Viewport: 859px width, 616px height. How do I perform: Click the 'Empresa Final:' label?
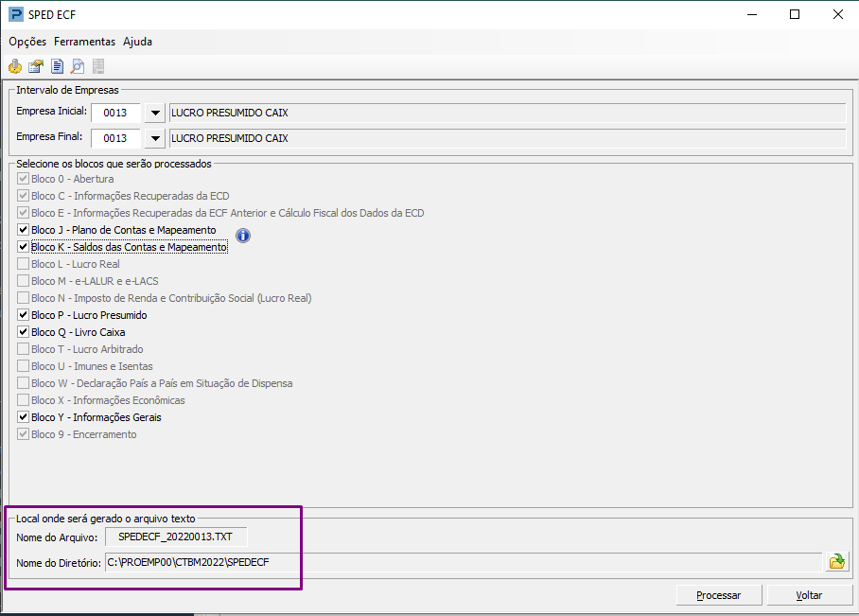click(49, 136)
